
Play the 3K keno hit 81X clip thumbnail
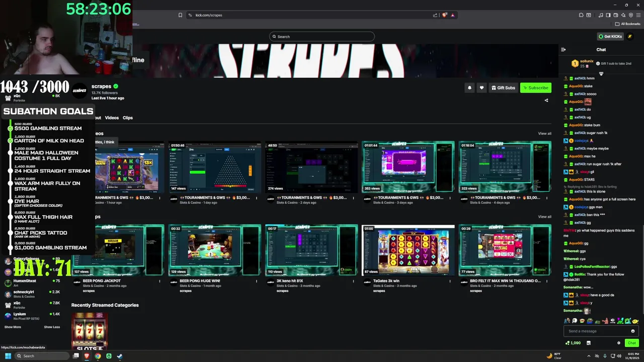click(x=311, y=250)
